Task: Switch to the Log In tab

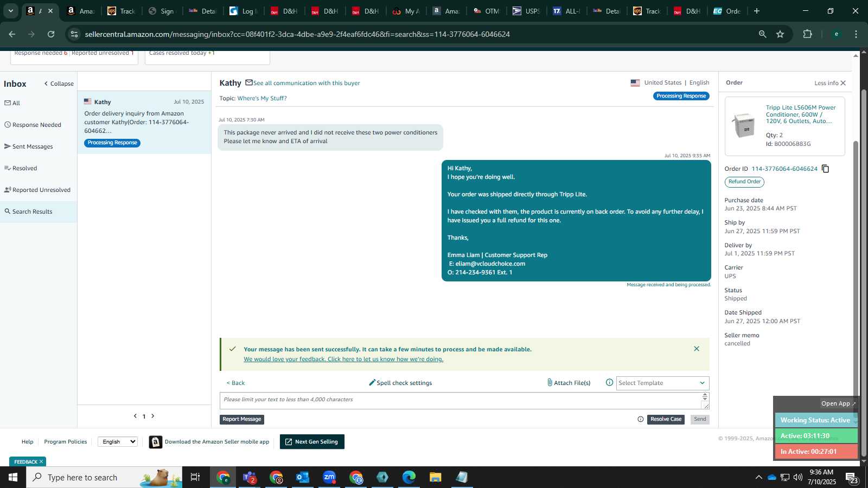Action: (242, 11)
